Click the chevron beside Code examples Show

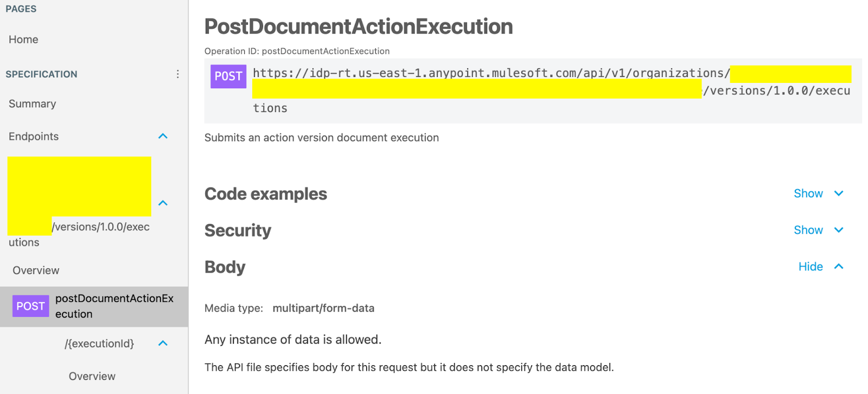point(838,193)
